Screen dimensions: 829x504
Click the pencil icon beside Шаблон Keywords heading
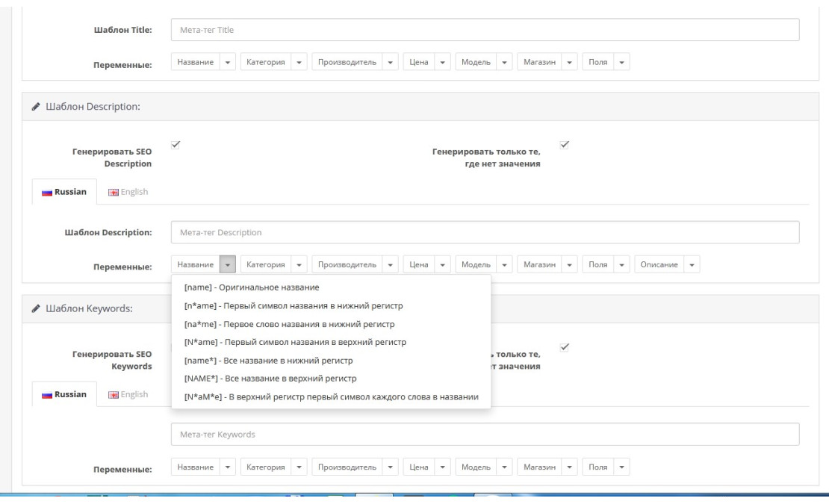pos(34,311)
